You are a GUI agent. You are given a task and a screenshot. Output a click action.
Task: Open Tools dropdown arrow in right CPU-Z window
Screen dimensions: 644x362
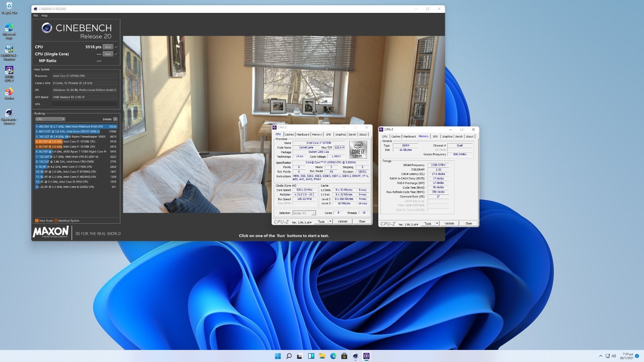[x=437, y=224]
